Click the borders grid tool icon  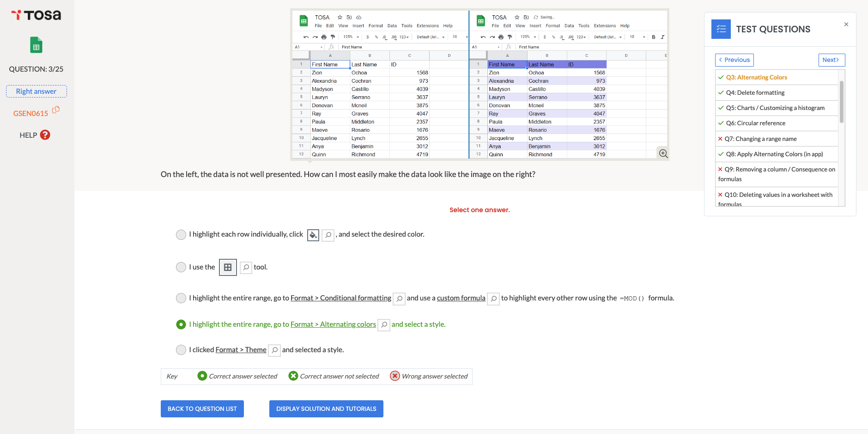(228, 267)
